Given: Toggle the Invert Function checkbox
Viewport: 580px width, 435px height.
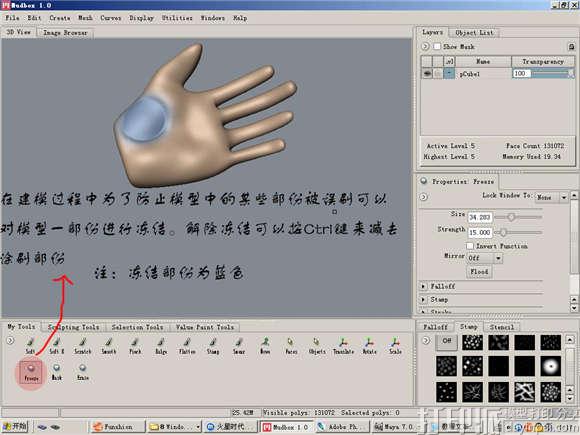Looking at the screenshot, I should tap(469, 246).
